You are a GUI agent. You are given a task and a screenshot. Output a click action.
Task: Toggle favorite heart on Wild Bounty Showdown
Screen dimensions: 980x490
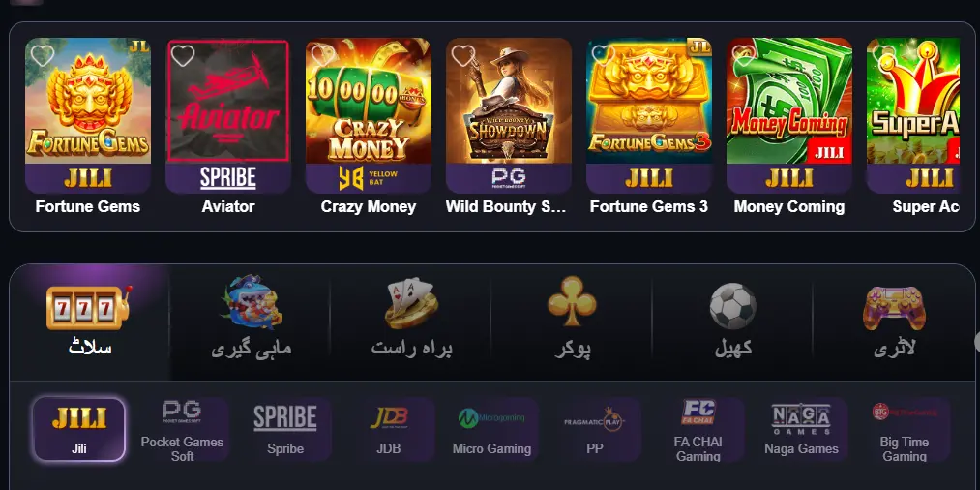pyautogui.click(x=463, y=56)
